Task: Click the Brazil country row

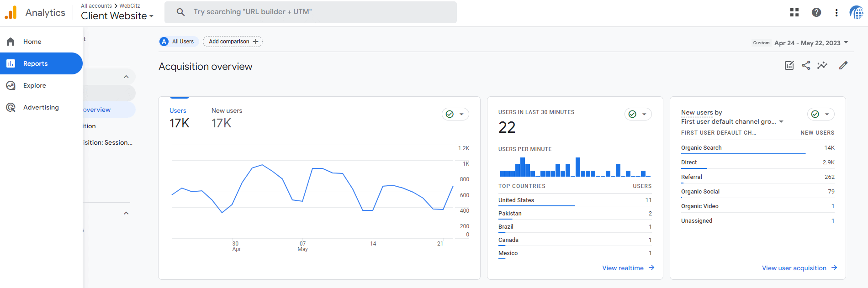Action: point(575,226)
